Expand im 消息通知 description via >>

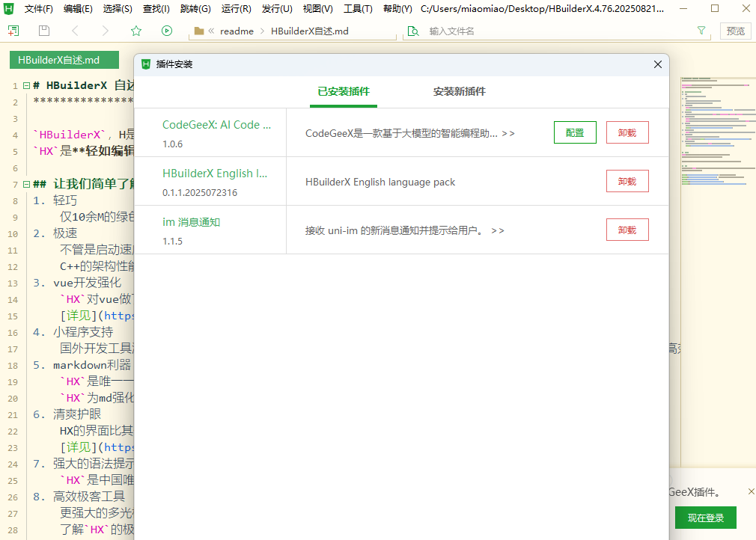[x=497, y=230]
